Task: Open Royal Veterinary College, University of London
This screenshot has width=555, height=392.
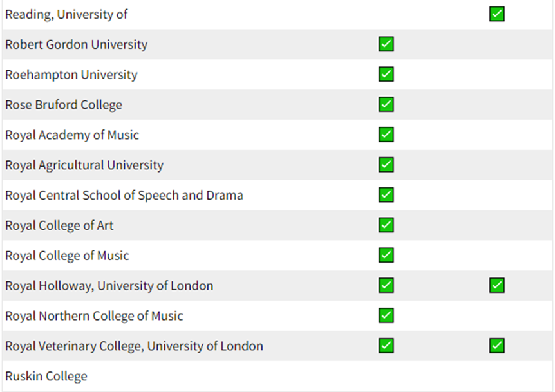Action: pyautogui.click(x=134, y=346)
